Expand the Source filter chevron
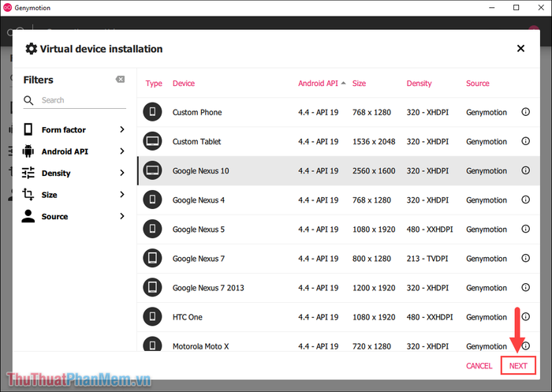The image size is (552, 392). pyautogui.click(x=122, y=216)
